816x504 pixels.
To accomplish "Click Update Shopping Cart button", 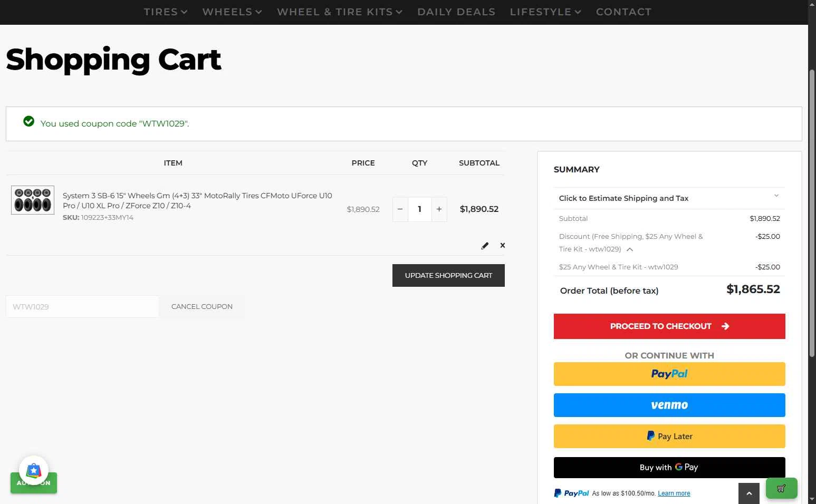I will tap(448, 275).
